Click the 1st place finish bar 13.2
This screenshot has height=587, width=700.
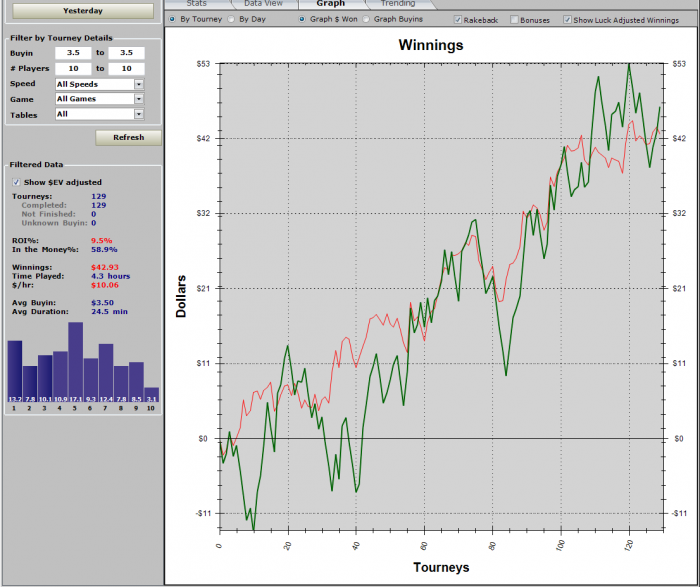pyautogui.click(x=15, y=371)
